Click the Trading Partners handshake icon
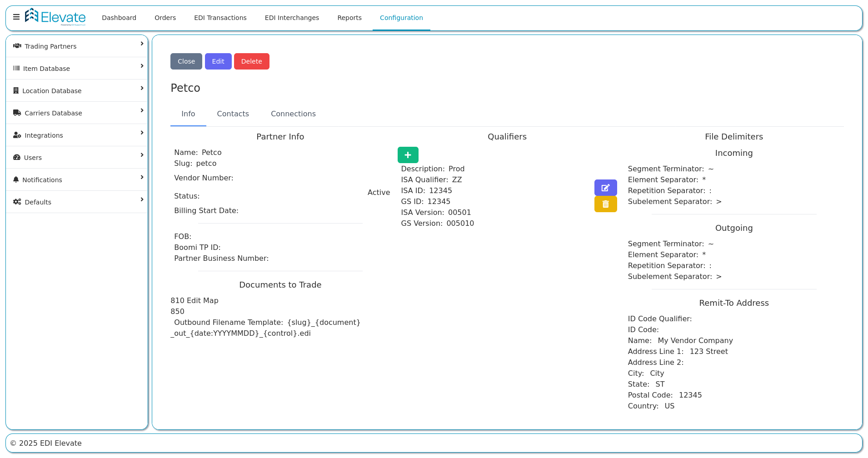Image resolution: width=868 pixels, height=458 pixels. tap(17, 46)
